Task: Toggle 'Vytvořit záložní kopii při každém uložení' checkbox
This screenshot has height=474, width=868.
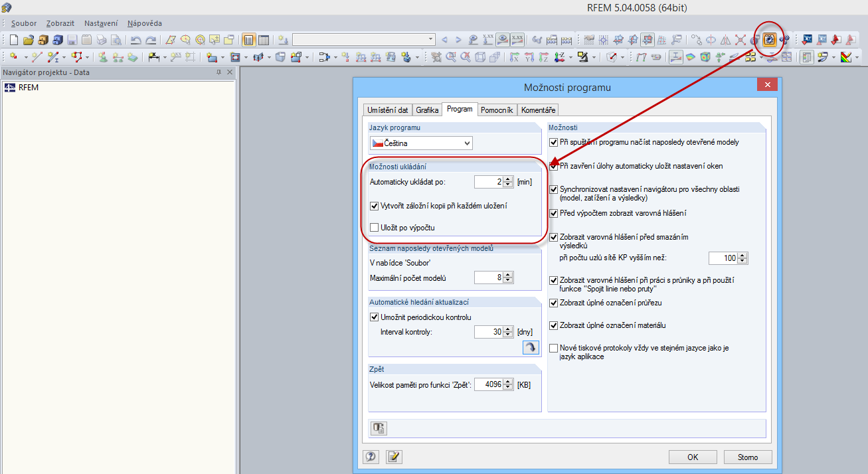Action: point(375,206)
